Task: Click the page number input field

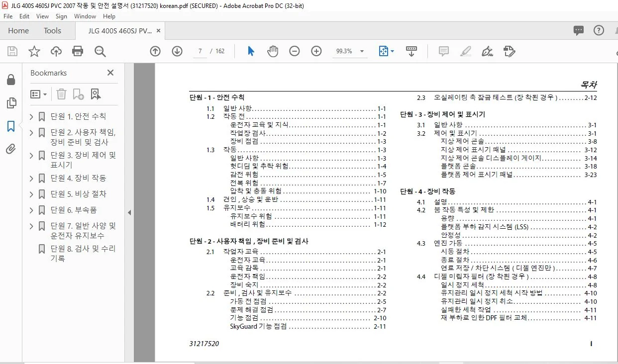Action: (x=200, y=51)
